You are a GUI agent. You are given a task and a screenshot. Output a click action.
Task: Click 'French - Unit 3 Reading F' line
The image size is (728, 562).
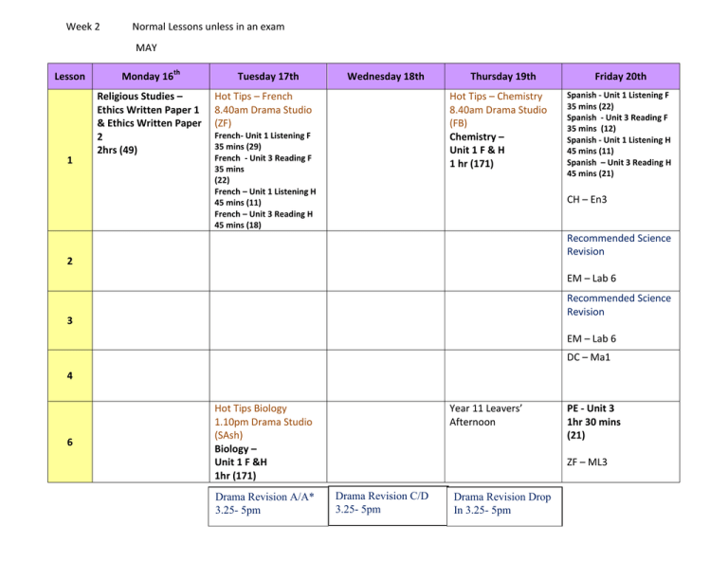coord(263,158)
